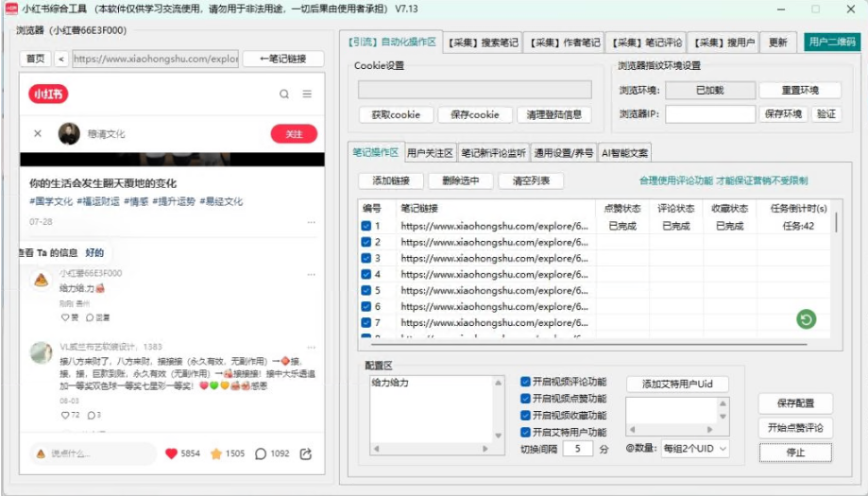The height and width of the screenshot is (496, 868).
Task: Toggle checkbox for link row 2
Action: tap(366, 242)
